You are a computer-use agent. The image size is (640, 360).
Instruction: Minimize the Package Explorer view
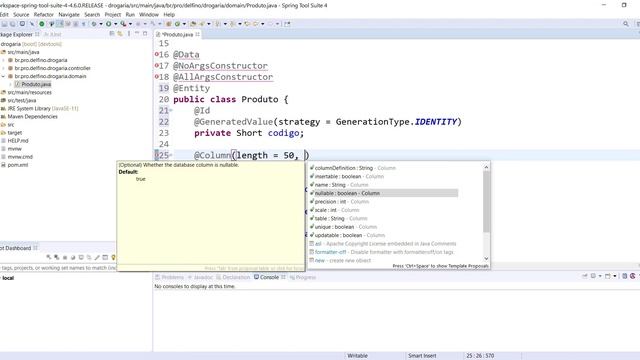click(137, 33)
